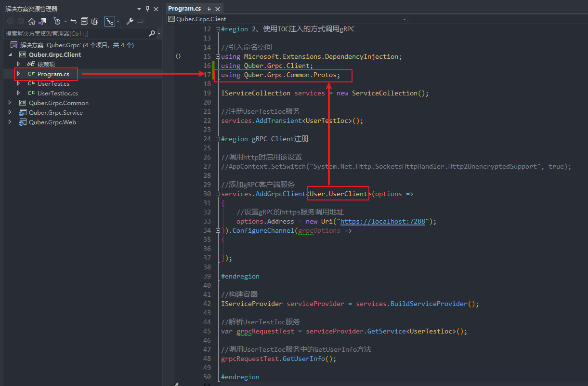Expand the UserTest.cs file node
This screenshot has height=386, width=588.
pyautogui.click(x=18, y=83)
